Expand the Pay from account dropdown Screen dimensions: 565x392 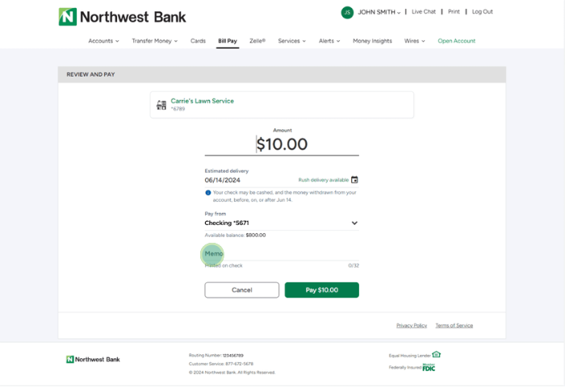[x=354, y=223]
